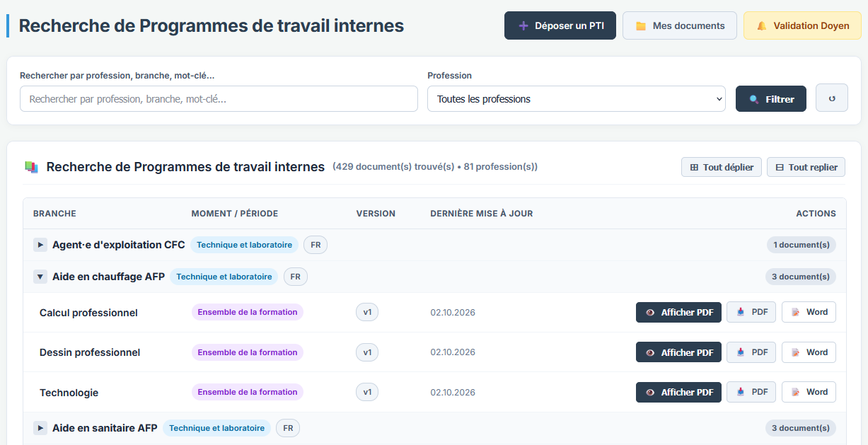Screen dimensions: 868x445
Task: Click the Dernière mise à jour column header
Action: pyautogui.click(x=481, y=214)
